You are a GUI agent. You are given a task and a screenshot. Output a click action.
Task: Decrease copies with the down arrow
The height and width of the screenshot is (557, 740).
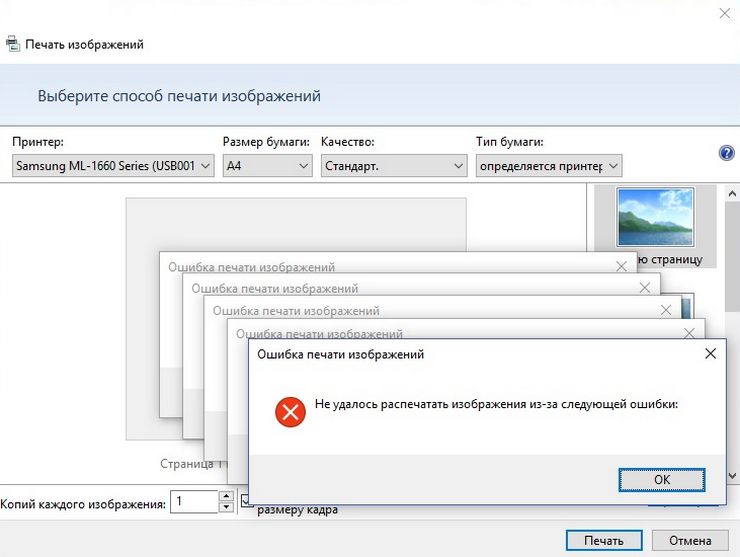(x=226, y=507)
